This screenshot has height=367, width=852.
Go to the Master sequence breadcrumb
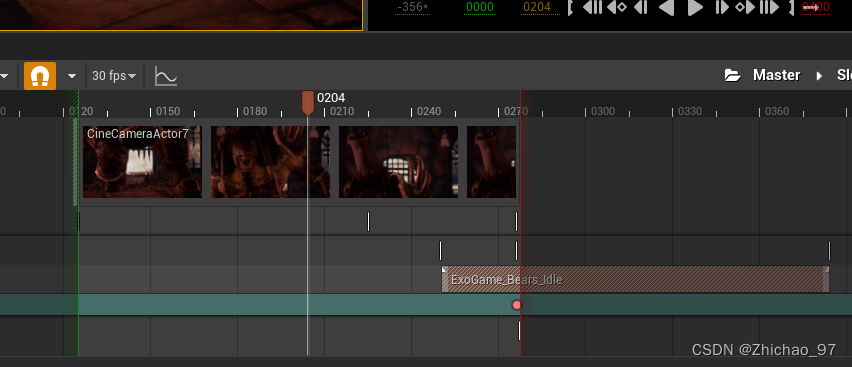click(776, 75)
